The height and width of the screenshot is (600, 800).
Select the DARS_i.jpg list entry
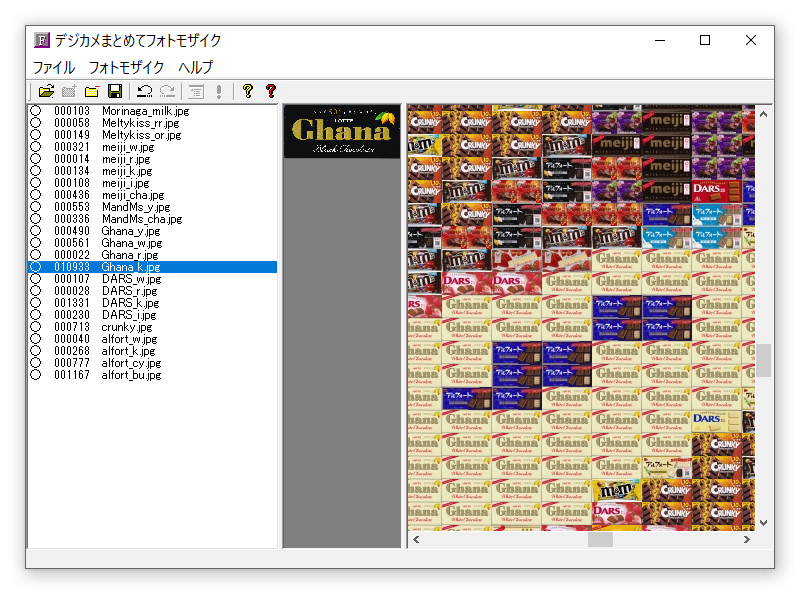(x=153, y=315)
